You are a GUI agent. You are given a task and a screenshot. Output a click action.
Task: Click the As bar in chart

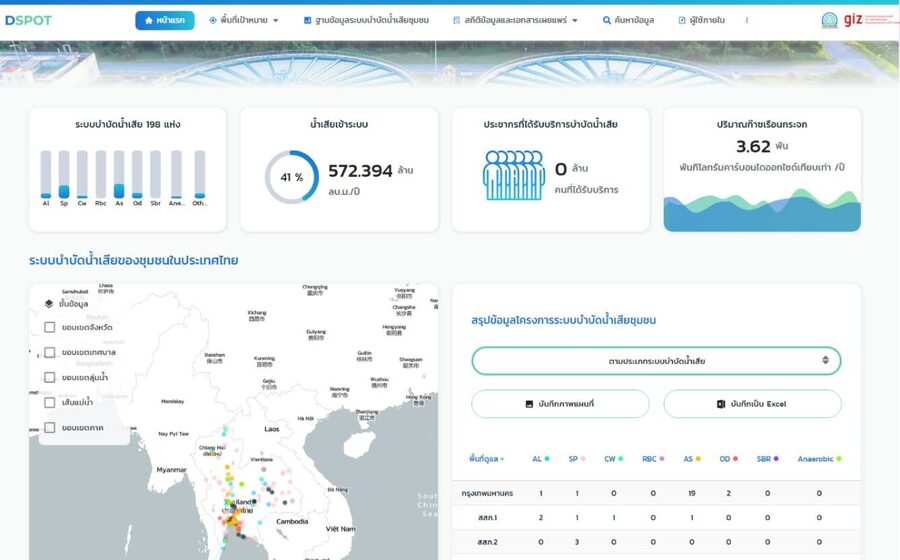(x=119, y=174)
